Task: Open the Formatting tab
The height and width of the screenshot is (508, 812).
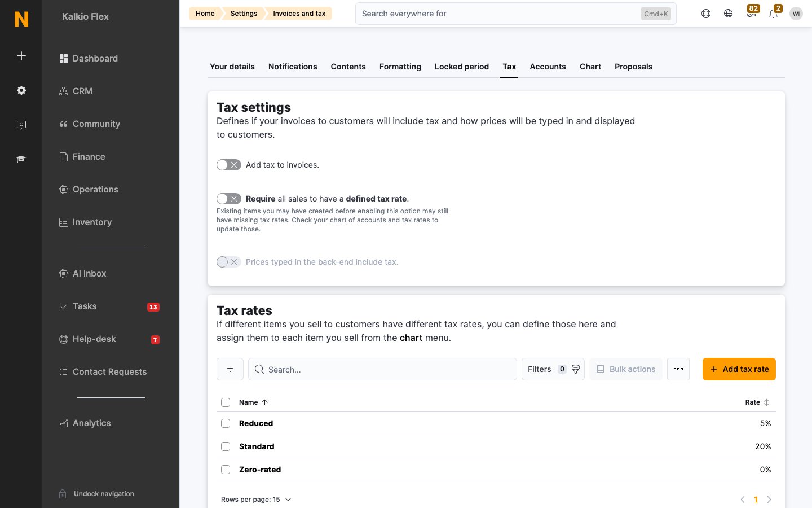Action: click(x=400, y=67)
